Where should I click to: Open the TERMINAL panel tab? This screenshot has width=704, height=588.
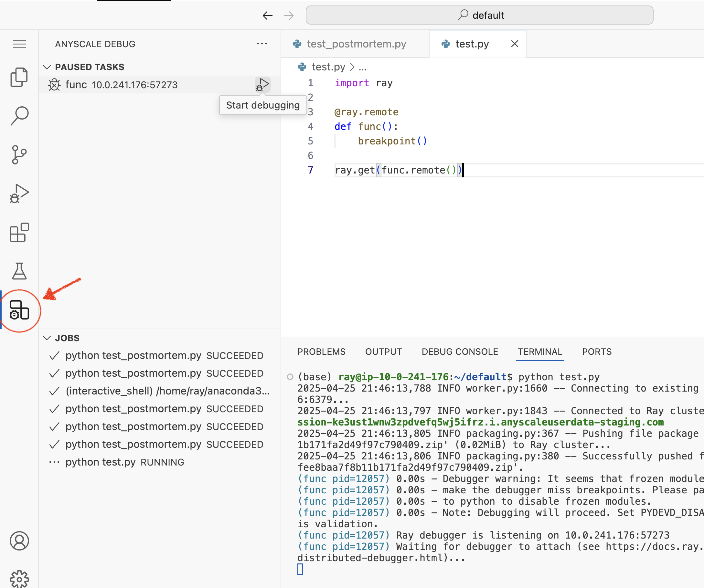pos(540,352)
